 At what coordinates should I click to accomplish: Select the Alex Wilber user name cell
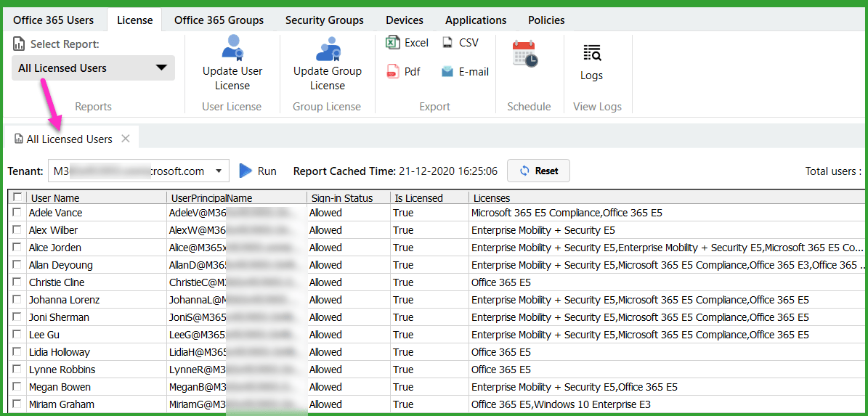(x=97, y=230)
